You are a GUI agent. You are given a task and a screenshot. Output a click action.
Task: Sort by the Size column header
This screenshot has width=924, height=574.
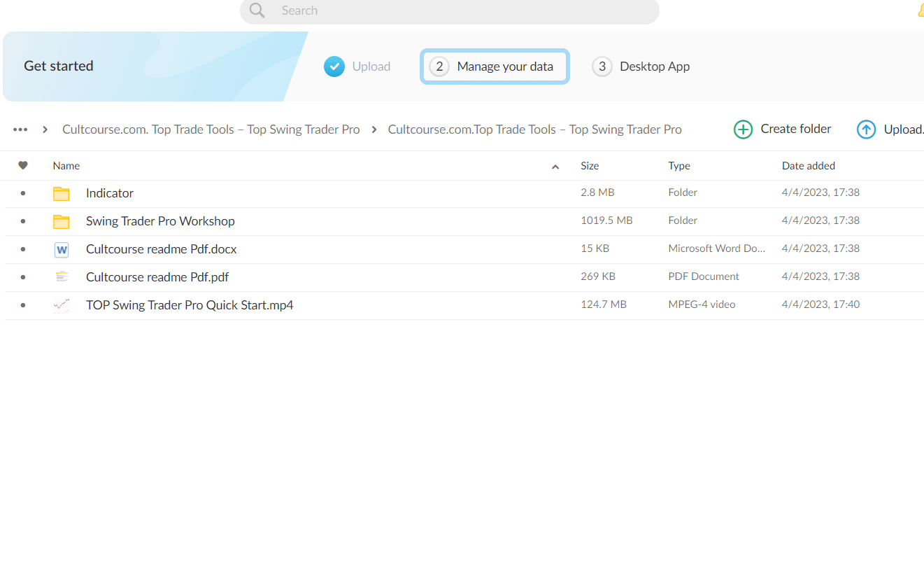click(590, 166)
